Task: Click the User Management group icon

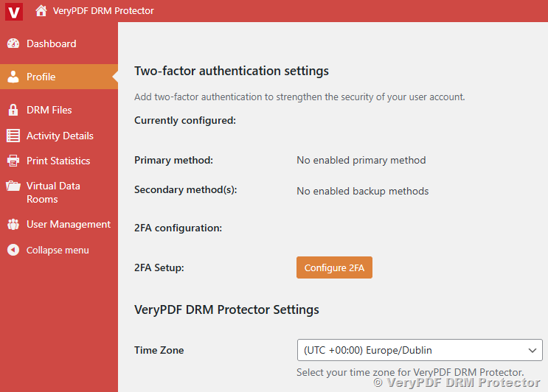Action: pos(13,224)
